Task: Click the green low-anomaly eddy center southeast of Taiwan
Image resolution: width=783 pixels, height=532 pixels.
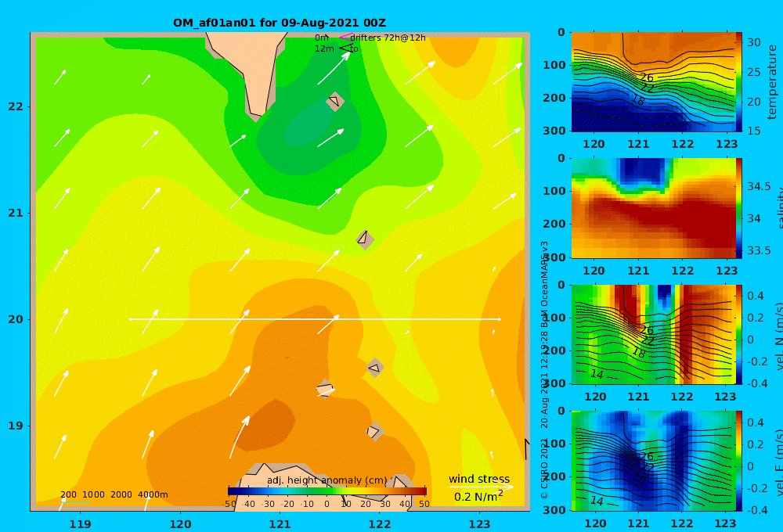Action: click(x=309, y=124)
